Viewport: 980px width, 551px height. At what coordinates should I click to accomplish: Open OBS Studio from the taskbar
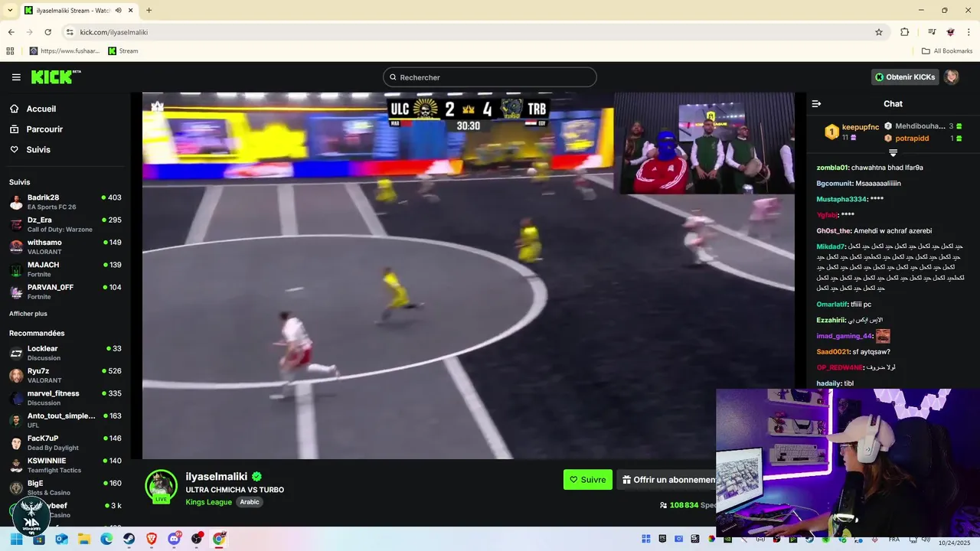coord(197,539)
